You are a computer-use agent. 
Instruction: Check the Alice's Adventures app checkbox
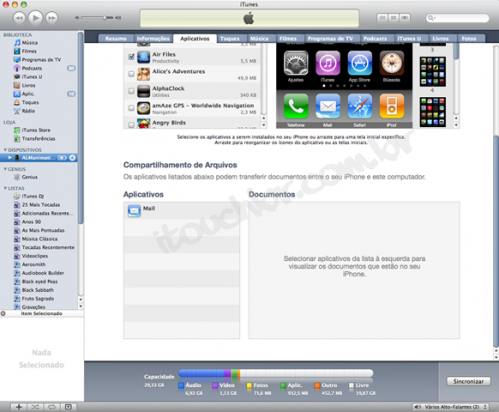(131, 74)
